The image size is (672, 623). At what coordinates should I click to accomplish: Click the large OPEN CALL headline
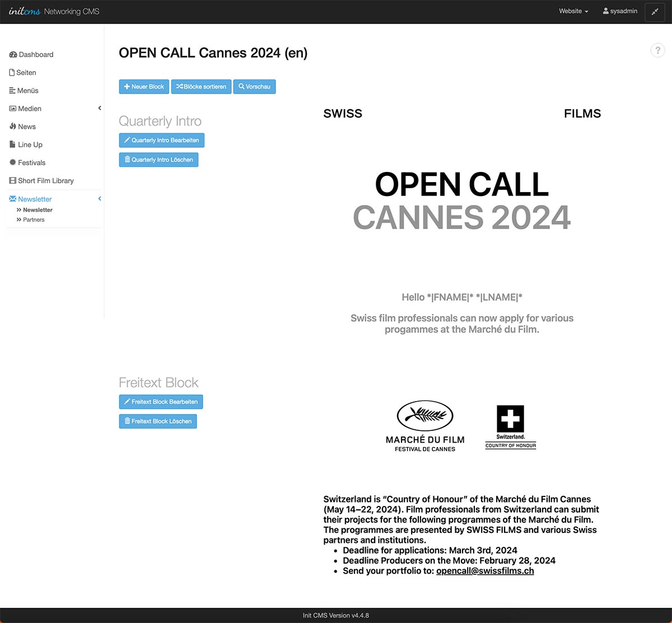pos(462,184)
